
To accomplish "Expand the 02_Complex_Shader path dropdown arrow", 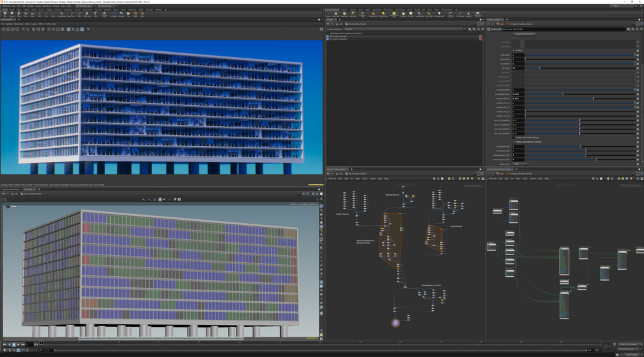I will point(474,24).
